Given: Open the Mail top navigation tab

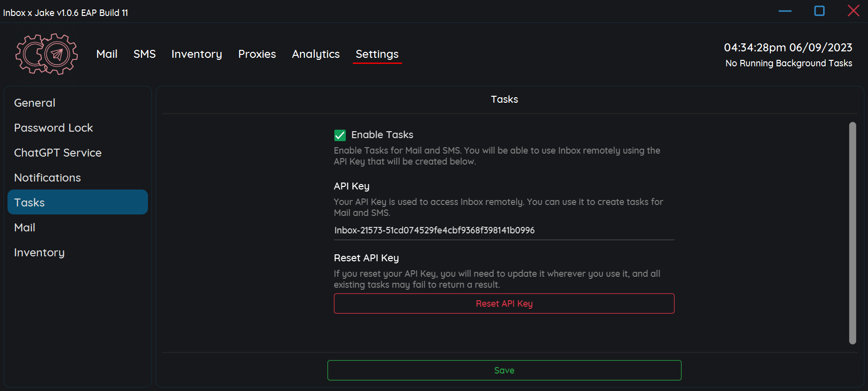Looking at the screenshot, I should [x=107, y=54].
